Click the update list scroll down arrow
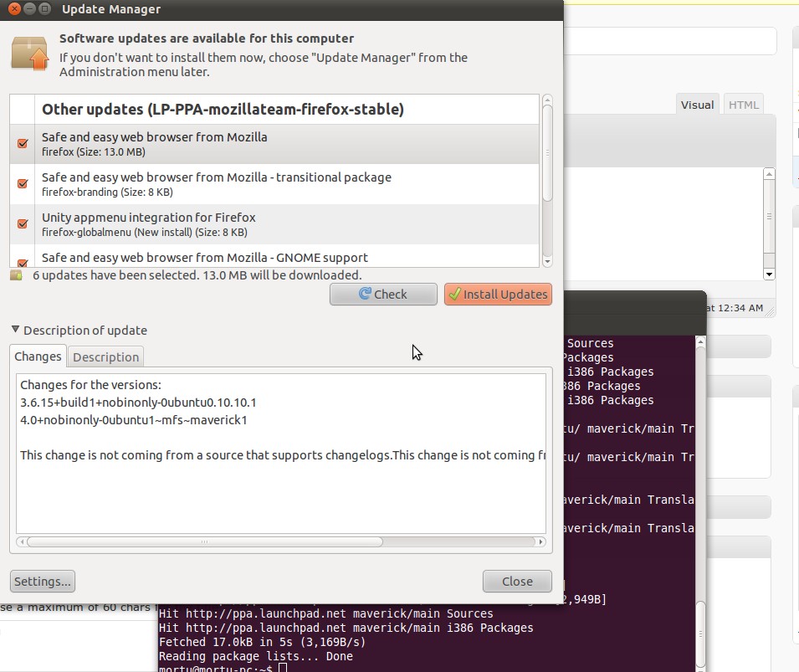799x672 pixels. coord(547,262)
